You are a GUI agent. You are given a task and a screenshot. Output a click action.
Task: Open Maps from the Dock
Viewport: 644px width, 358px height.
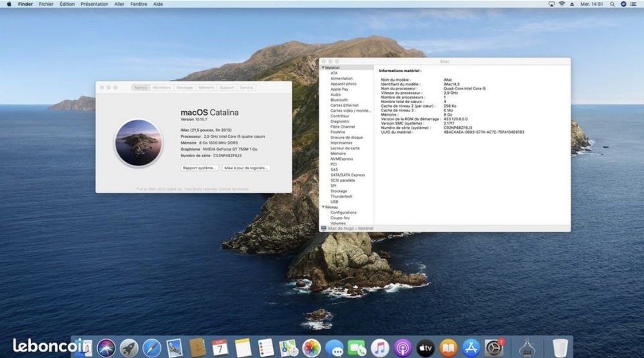(x=289, y=348)
